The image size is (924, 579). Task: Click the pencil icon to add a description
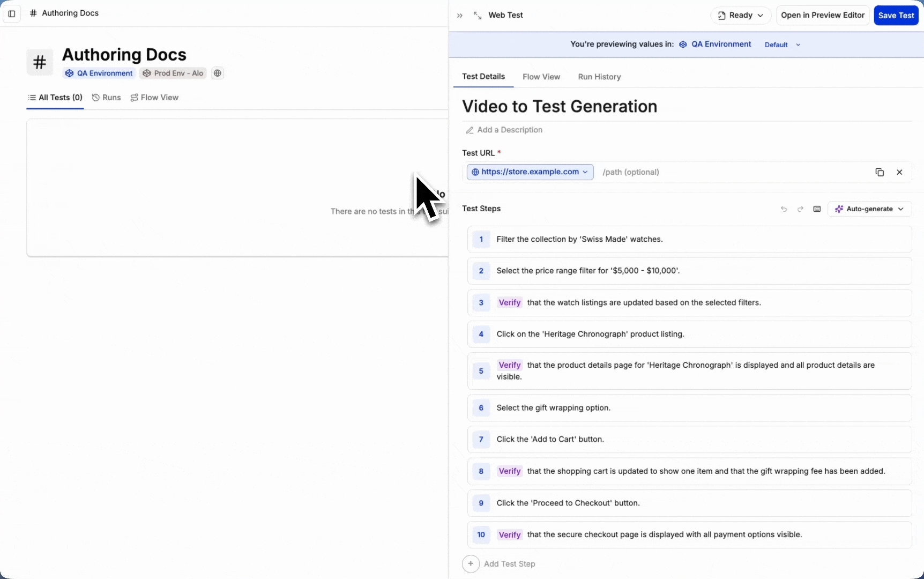[x=470, y=130]
